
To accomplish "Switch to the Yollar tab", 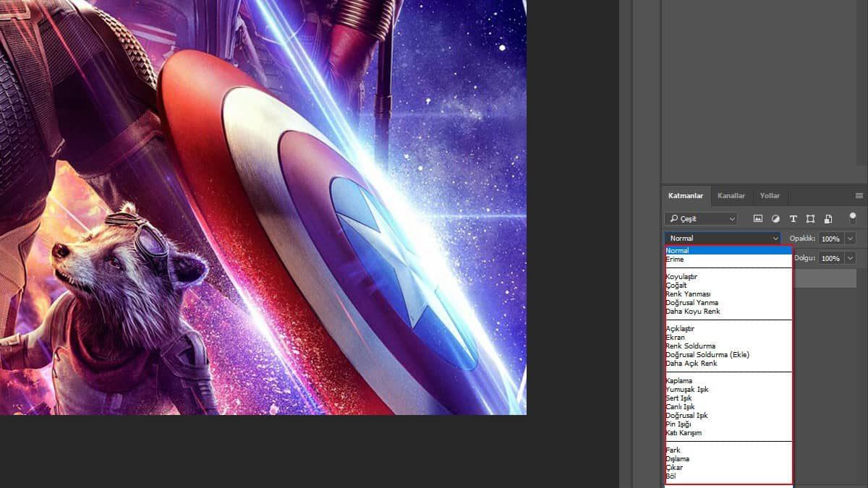I will pyautogui.click(x=770, y=196).
